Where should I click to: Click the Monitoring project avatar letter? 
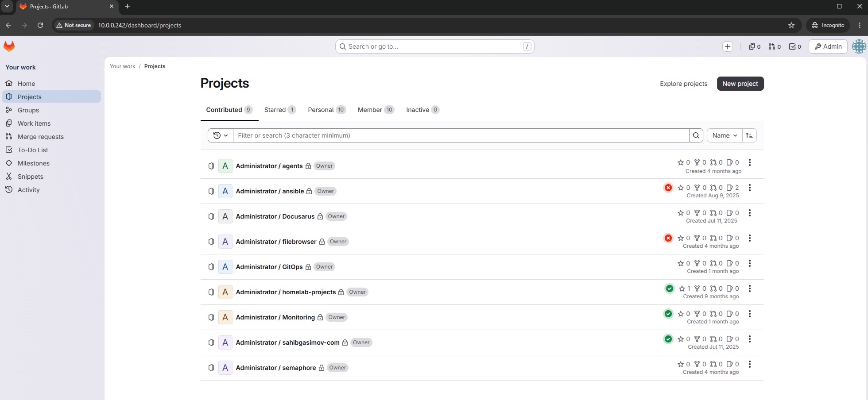coord(225,317)
